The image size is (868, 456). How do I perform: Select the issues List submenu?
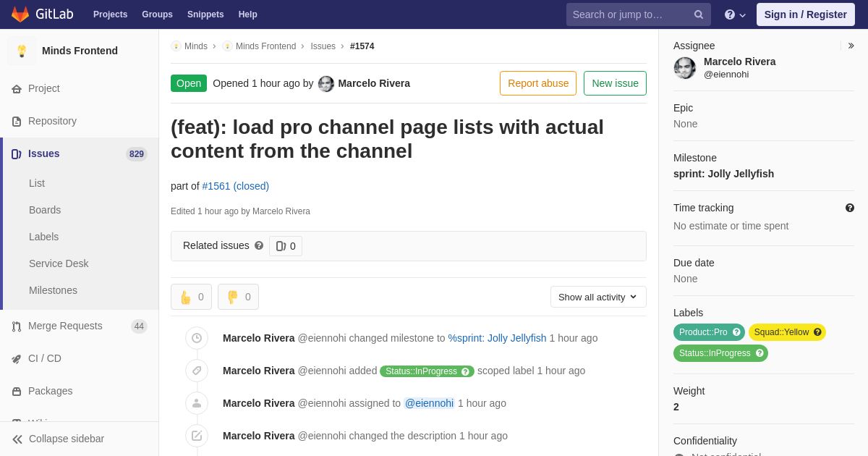point(37,183)
